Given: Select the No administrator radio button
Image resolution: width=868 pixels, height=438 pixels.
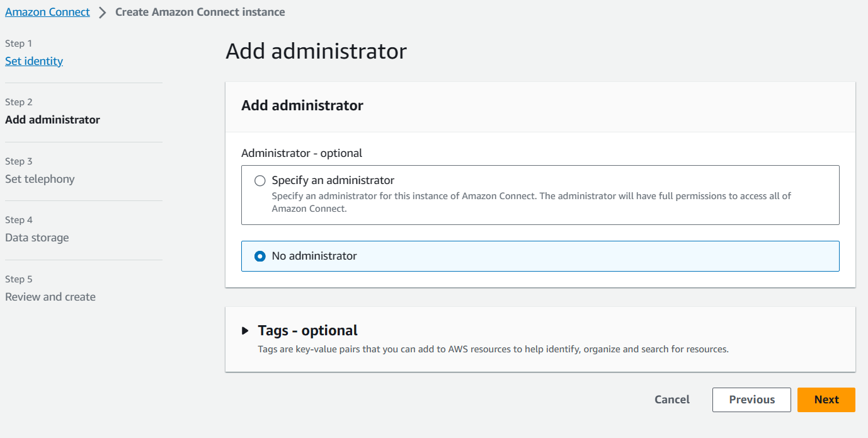Looking at the screenshot, I should (x=260, y=256).
